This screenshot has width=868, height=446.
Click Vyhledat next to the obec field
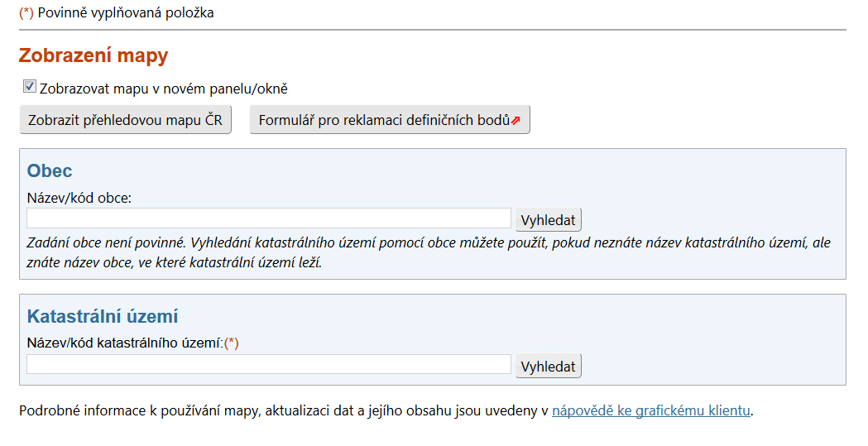(x=548, y=219)
